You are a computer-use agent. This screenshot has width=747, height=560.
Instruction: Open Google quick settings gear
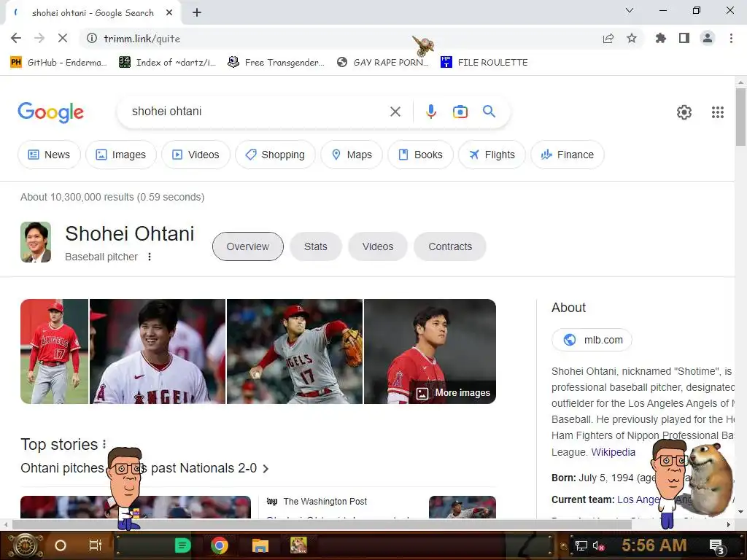684,112
